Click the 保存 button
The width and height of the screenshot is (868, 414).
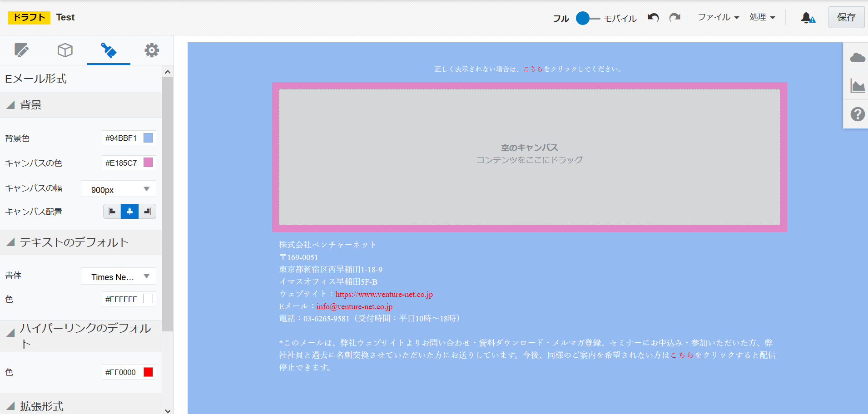846,17
